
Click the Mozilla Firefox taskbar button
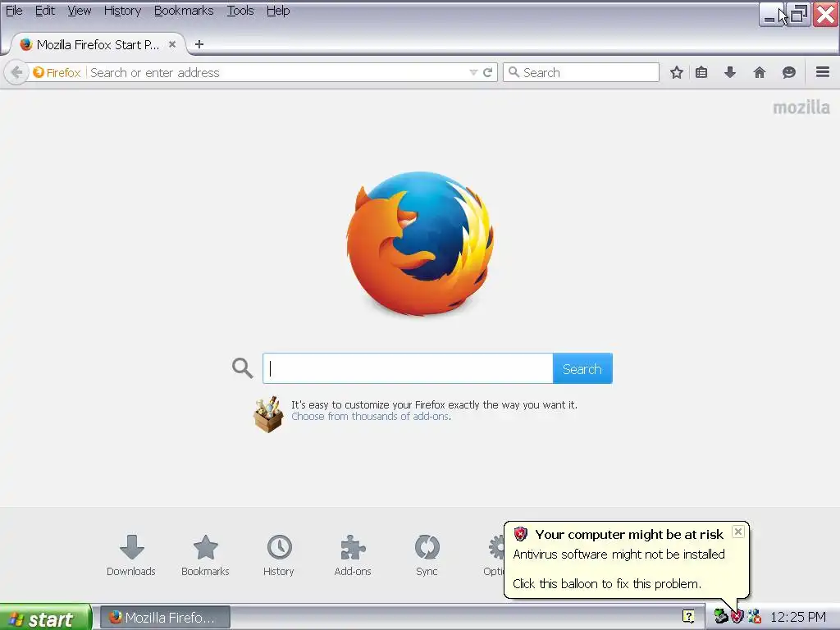click(x=166, y=618)
